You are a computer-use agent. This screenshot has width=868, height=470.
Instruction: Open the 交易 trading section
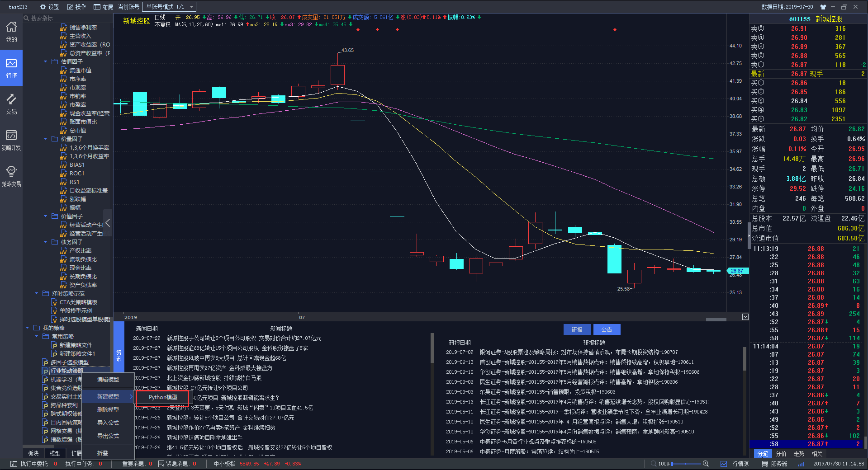11,104
